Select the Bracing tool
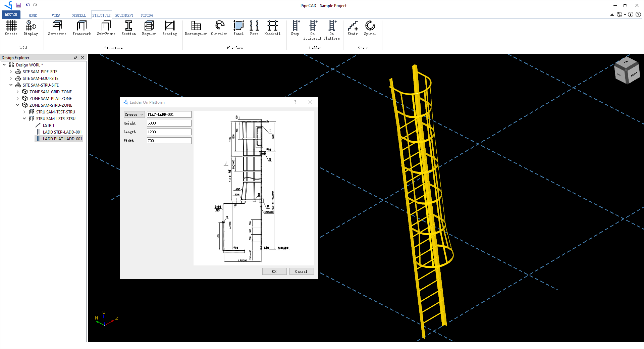The height and width of the screenshot is (349, 644). [170, 28]
